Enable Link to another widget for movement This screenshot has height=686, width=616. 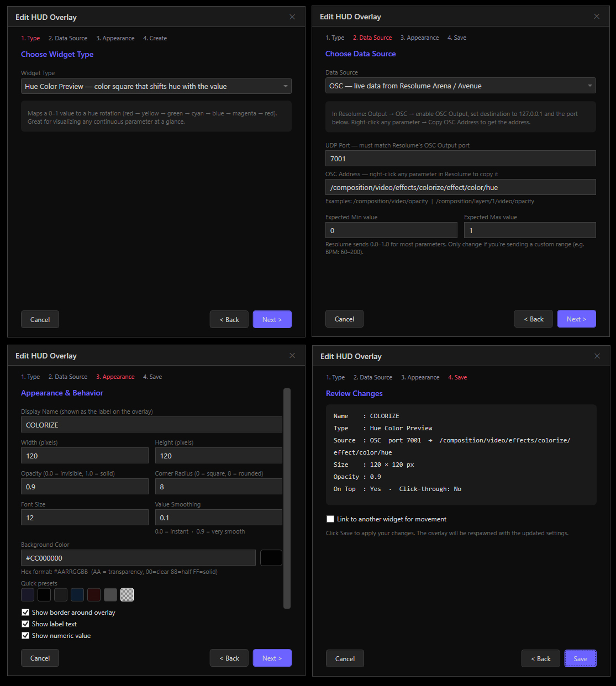330,519
